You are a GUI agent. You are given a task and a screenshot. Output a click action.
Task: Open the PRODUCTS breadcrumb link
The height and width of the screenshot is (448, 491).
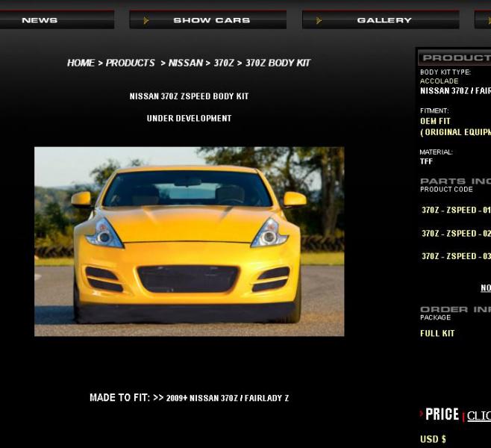coord(131,63)
